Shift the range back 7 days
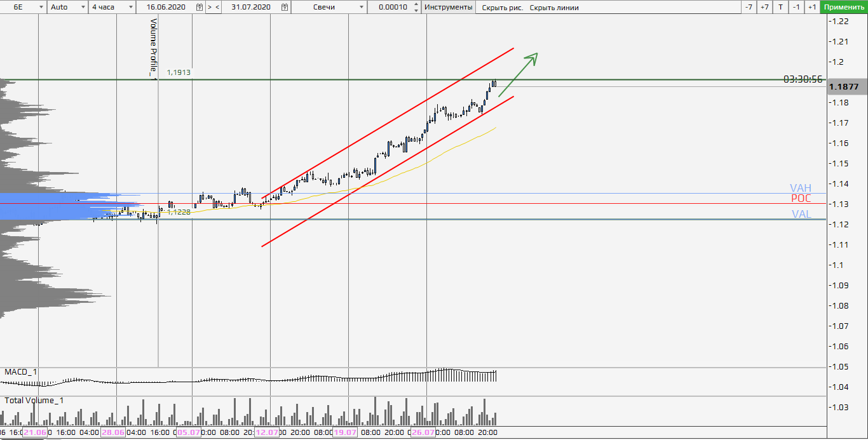The width and height of the screenshot is (868, 440). point(749,7)
